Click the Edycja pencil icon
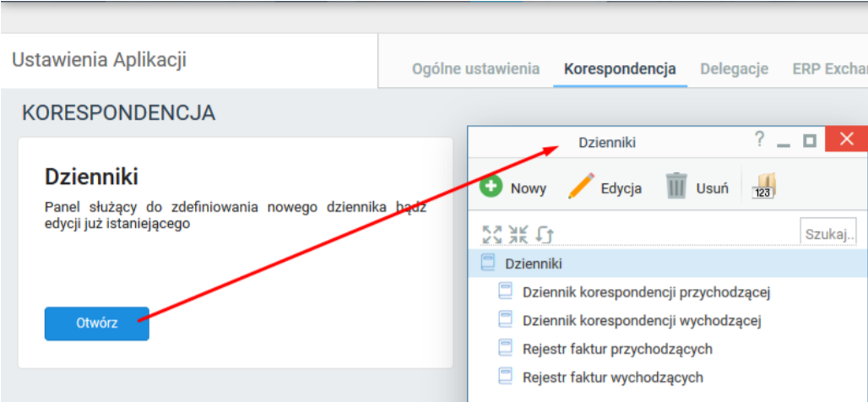 (x=581, y=186)
